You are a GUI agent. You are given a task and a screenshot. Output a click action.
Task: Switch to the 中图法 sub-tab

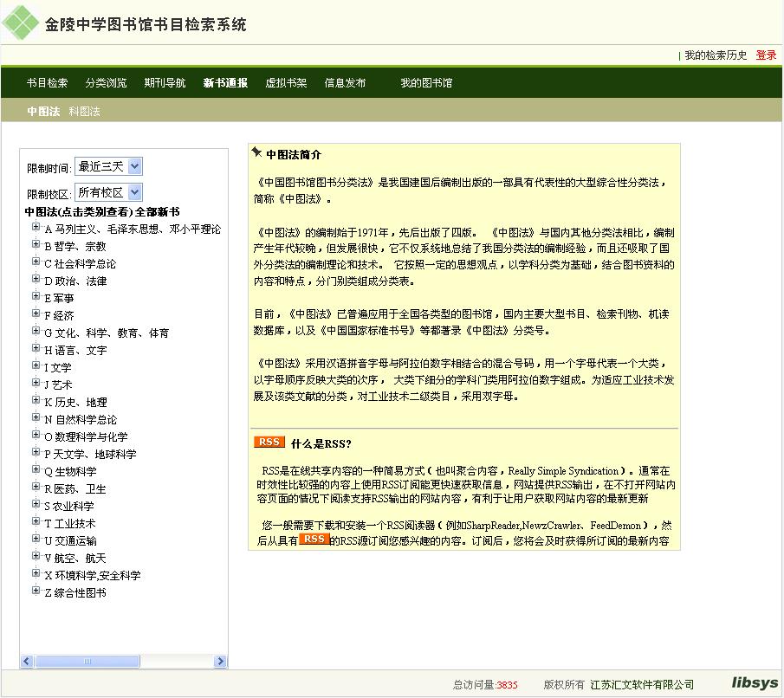point(43,112)
